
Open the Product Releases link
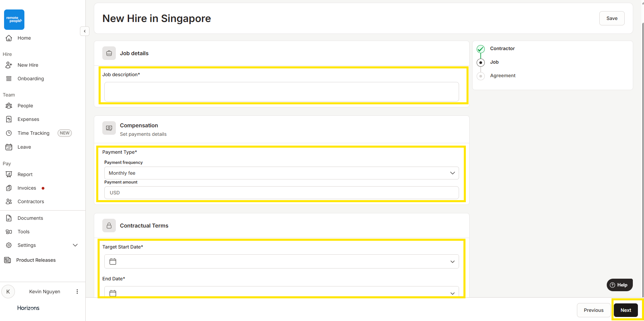point(36,260)
